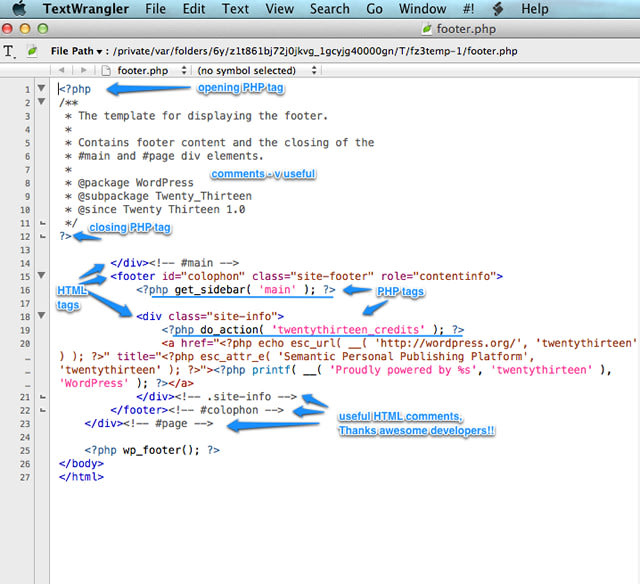
Task: Open the '(no symbol selected)' function popup
Action: (255, 71)
